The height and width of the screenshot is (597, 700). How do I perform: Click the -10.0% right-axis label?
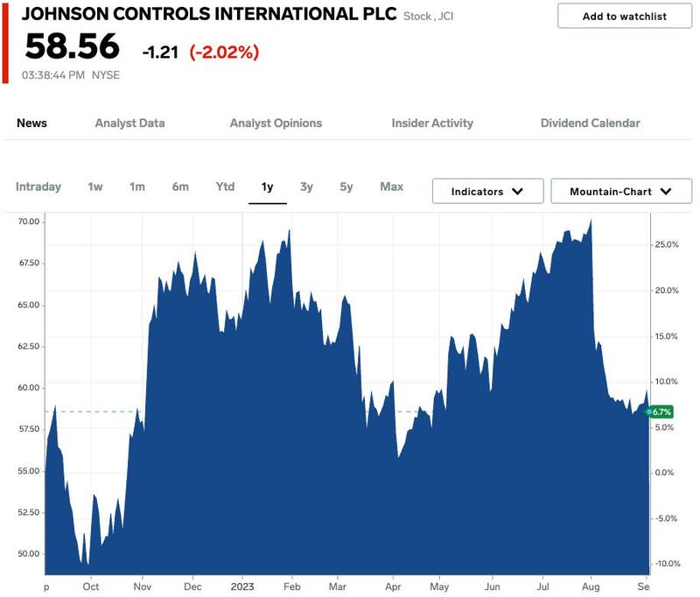668,564
